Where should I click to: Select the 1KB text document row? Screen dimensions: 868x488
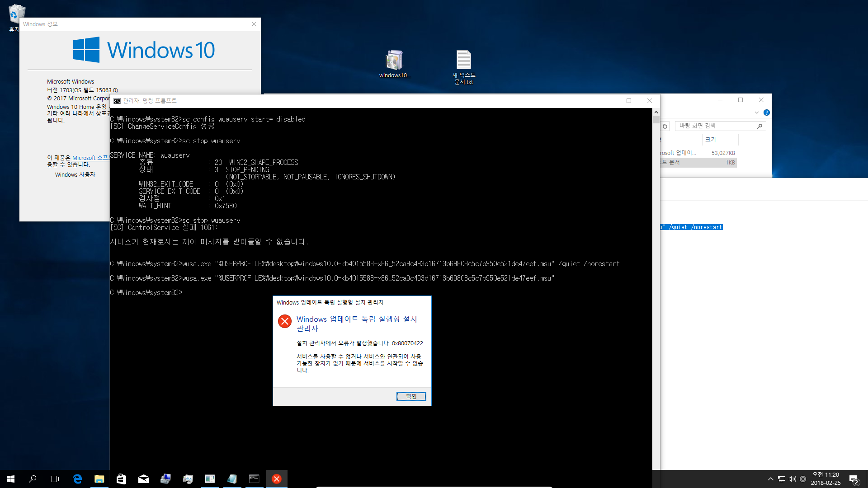(698, 163)
